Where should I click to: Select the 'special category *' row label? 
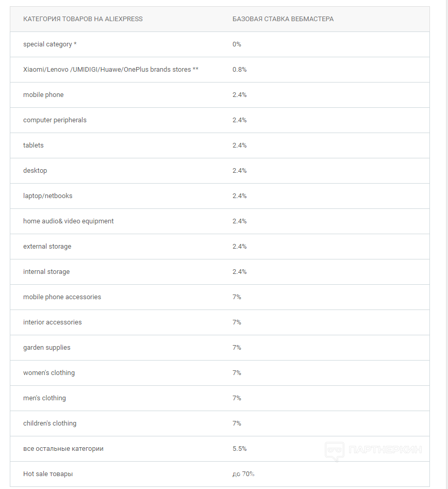(50, 44)
